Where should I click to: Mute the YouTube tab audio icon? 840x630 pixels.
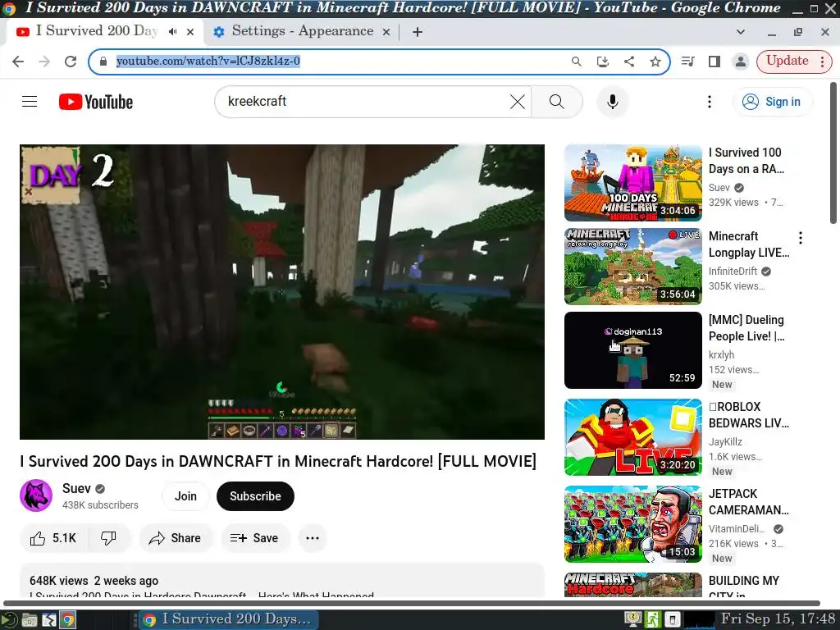click(x=172, y=32)
